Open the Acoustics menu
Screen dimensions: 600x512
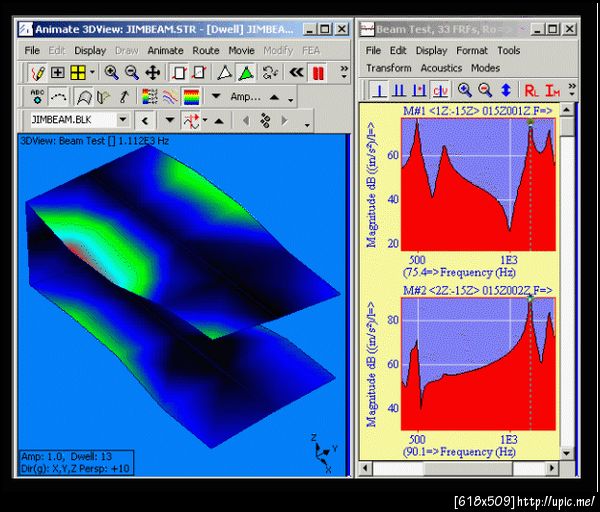click(x=441, y=68)
